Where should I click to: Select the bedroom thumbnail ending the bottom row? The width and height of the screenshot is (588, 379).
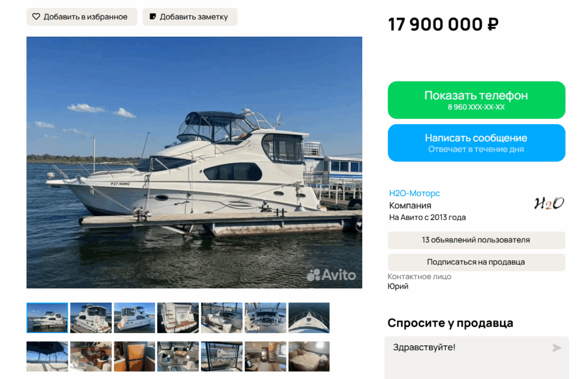(x=309, y=356)
